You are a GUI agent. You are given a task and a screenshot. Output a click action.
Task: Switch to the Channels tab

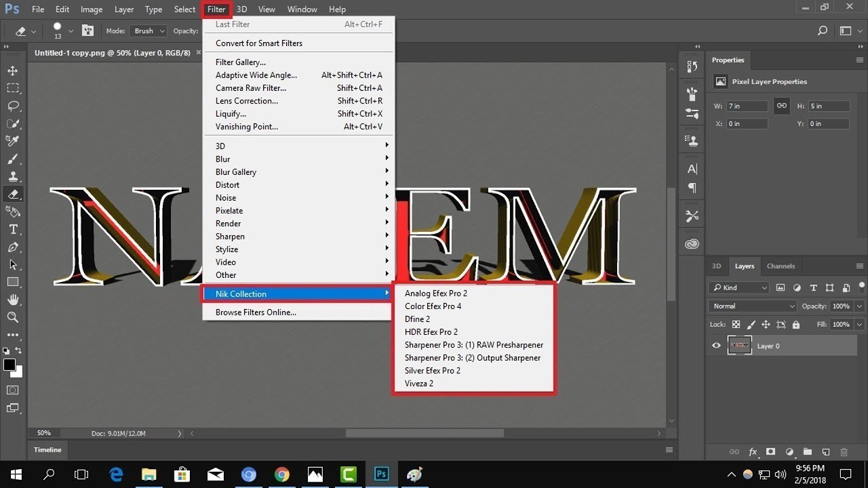click(x=781, y=266)
